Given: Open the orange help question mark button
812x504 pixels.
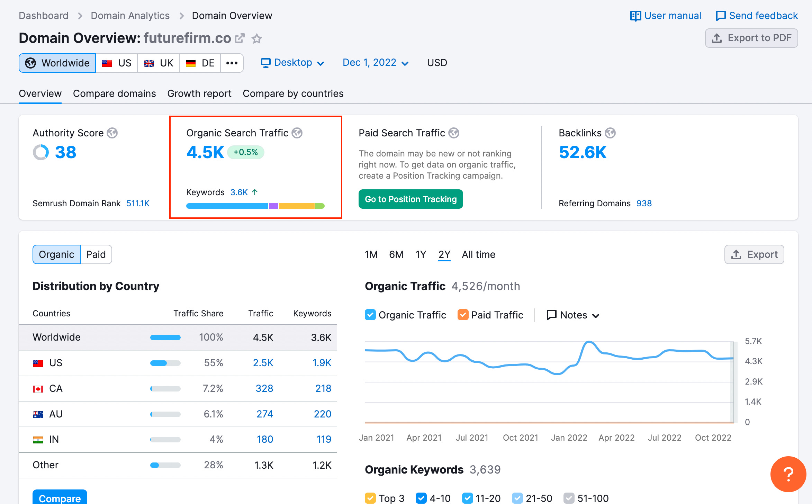Looking at the screenshot, I should (788, 474).
